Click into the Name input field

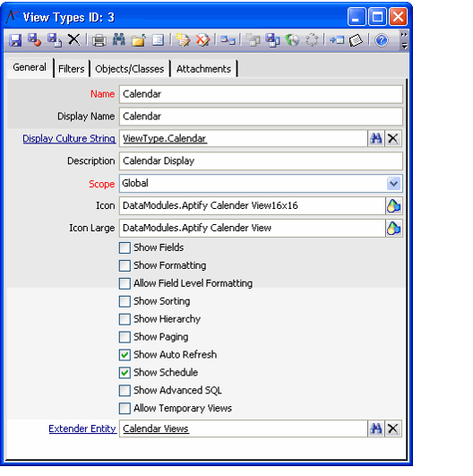click(x=261, y=94)
